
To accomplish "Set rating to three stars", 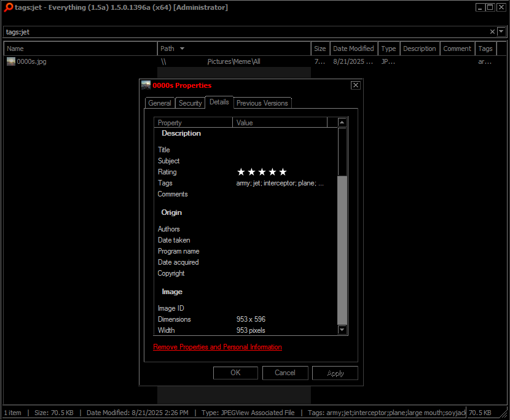I will tap(262, 172).
